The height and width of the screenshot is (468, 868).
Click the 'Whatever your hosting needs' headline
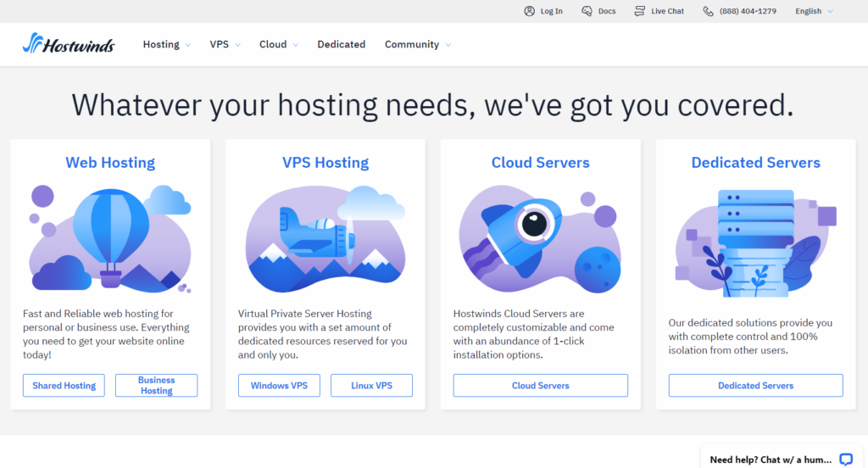click(x=432, y=104)
